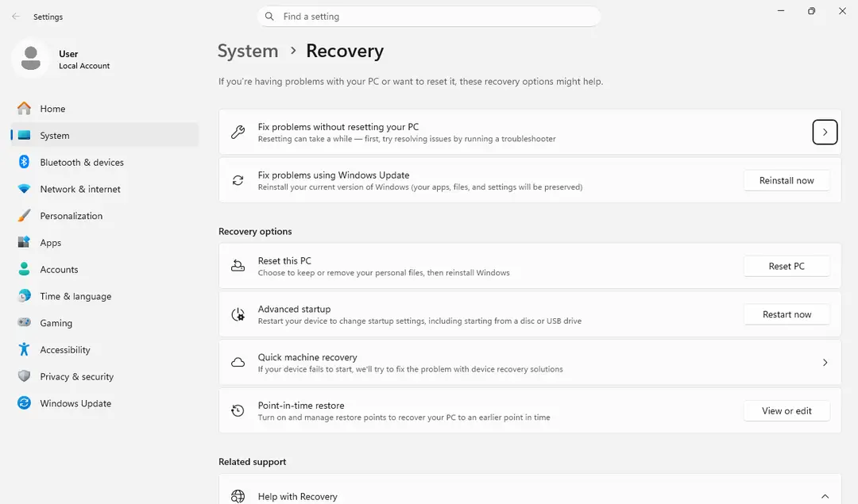Click the wrench icon for Fix problems
858x504 pixels.
[x=238, y=132]
